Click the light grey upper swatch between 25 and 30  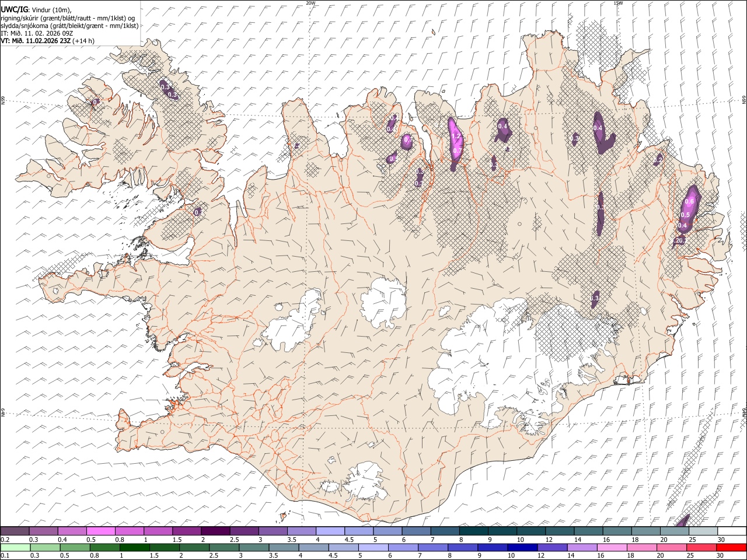[x=703, y=531]
